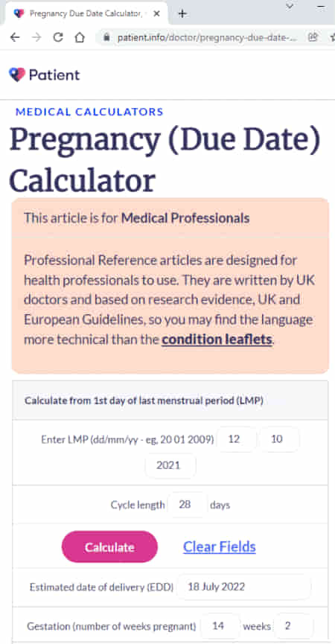Click the browser forward arrow
The width and height of the screenshot is (335, 644).
pos(36,37)
